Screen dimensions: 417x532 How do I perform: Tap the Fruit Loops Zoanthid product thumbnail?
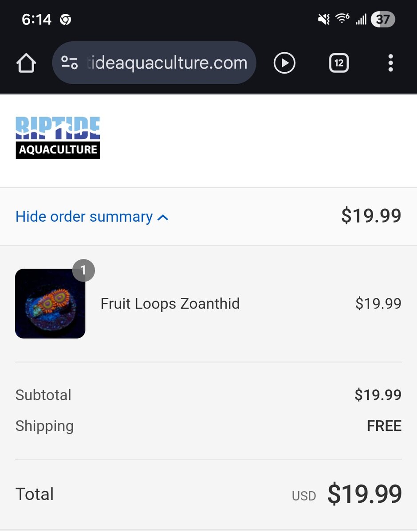click(x=50, y=304)
